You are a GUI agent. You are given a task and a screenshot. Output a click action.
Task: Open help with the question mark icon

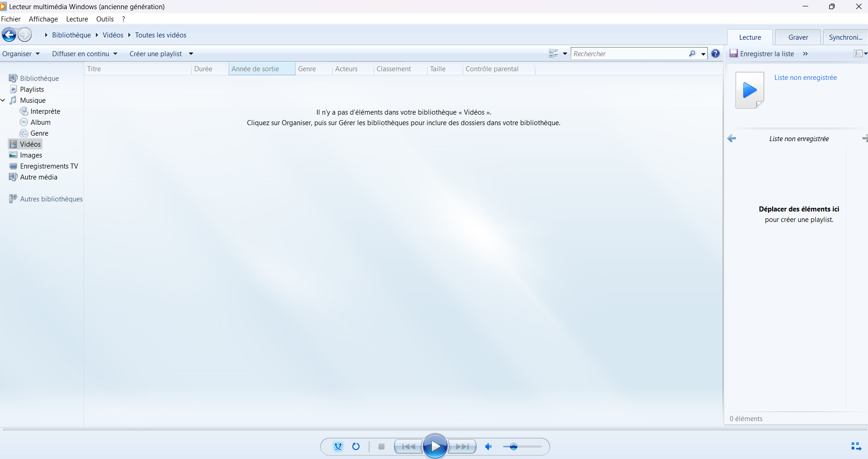point(715,53)
